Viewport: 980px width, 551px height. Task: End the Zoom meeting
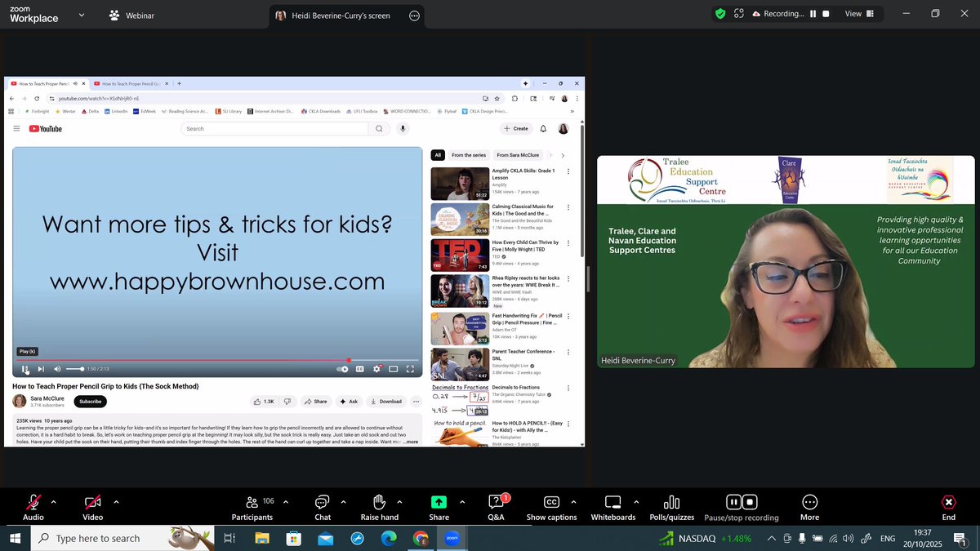[948, 507]
